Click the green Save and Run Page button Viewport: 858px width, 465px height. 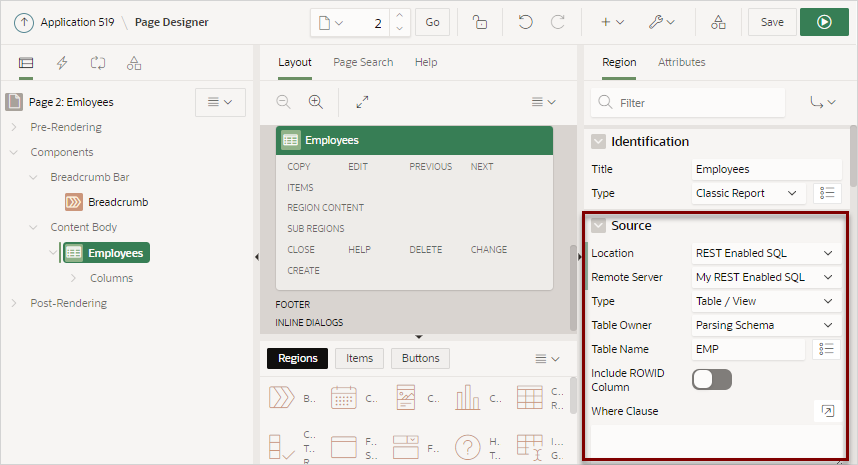tap(824, 22)
